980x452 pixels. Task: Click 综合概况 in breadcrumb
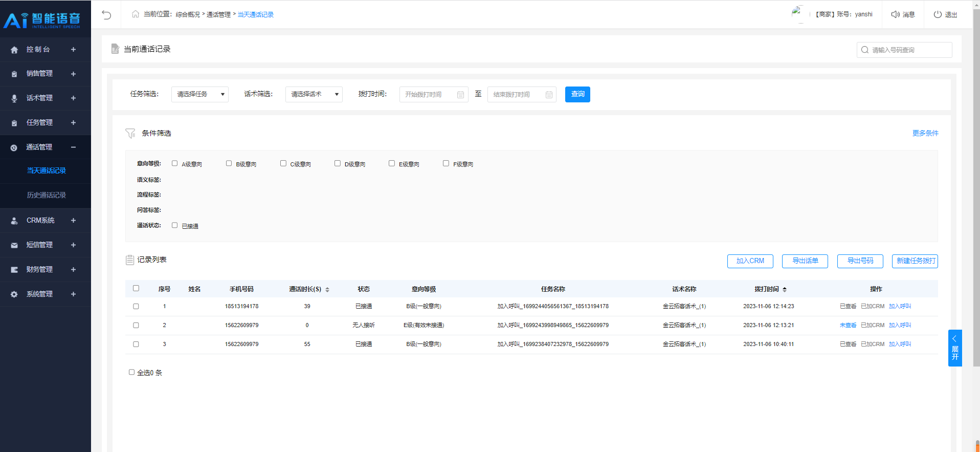pyautogui.click(x=188, y=15)
